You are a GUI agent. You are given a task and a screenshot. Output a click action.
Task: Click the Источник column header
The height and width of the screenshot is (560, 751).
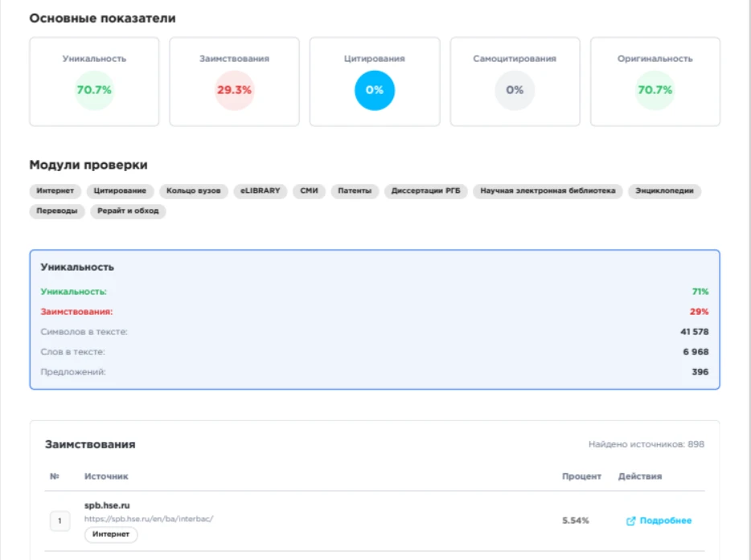106,476
